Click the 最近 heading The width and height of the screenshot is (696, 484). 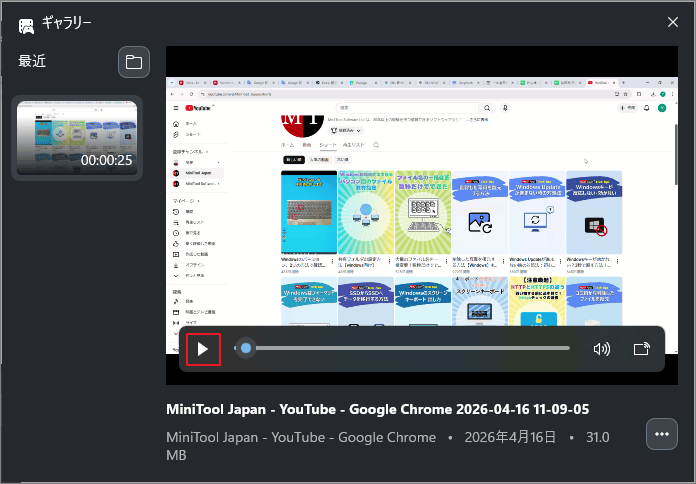click(32, 61)
